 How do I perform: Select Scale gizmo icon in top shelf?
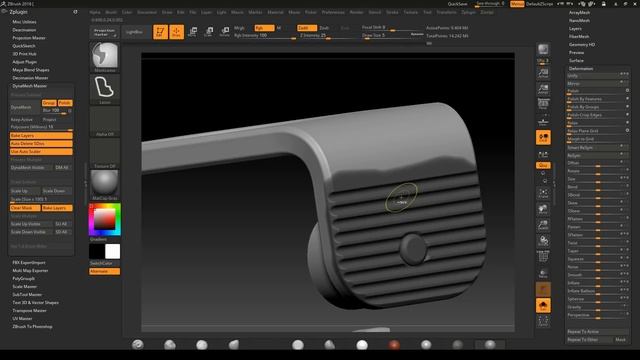click(x=209, y=32)
